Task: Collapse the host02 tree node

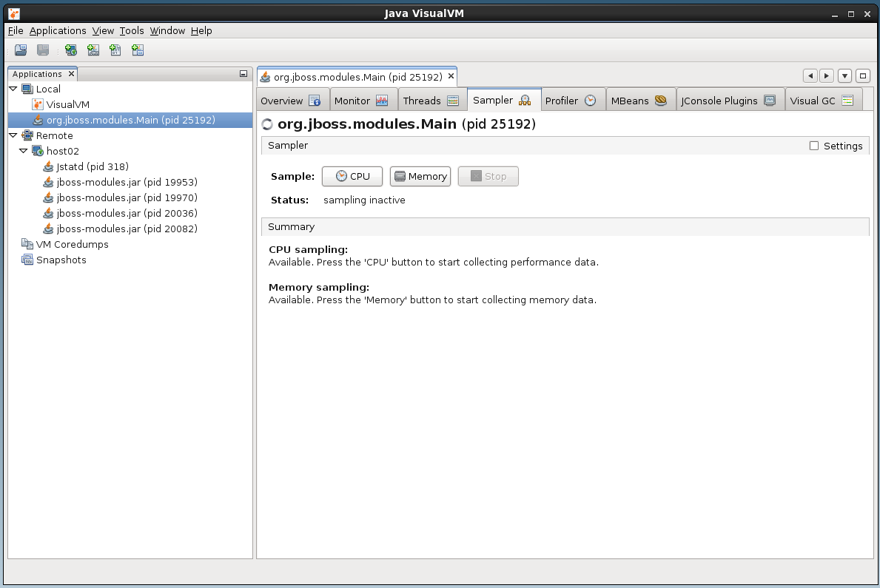Action: pos(23,151)
